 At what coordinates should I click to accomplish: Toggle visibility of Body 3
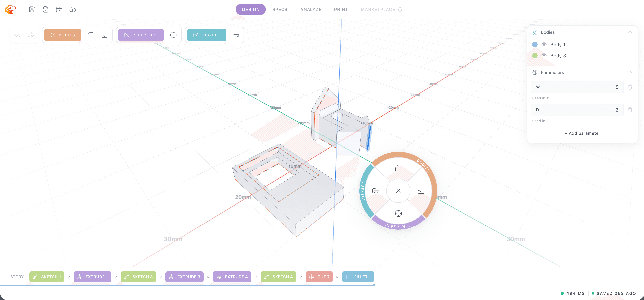pos(544,56)
